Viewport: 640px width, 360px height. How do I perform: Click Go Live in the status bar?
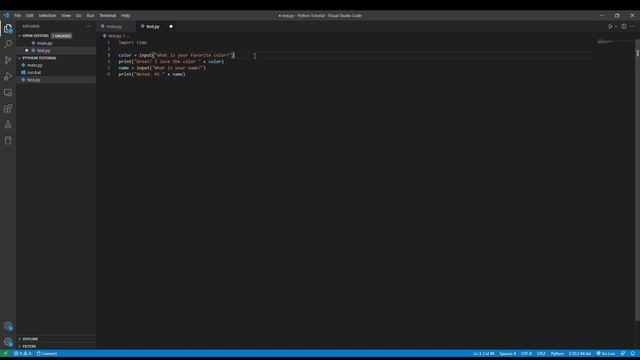click(606, 354)
